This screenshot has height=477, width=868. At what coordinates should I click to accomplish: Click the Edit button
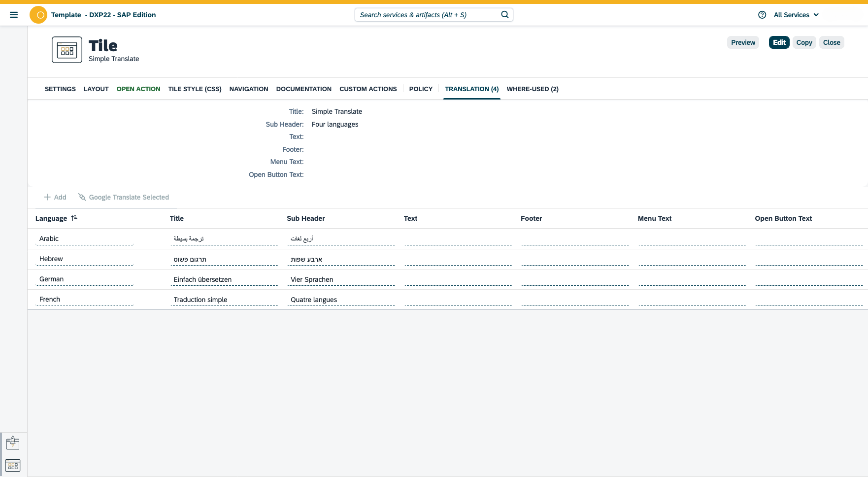tap(779, 42)
